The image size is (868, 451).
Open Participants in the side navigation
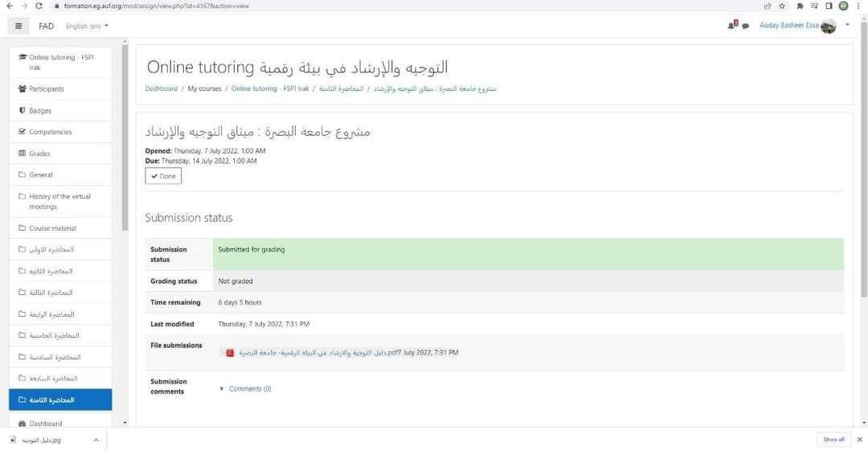click(x=46, y=89)
